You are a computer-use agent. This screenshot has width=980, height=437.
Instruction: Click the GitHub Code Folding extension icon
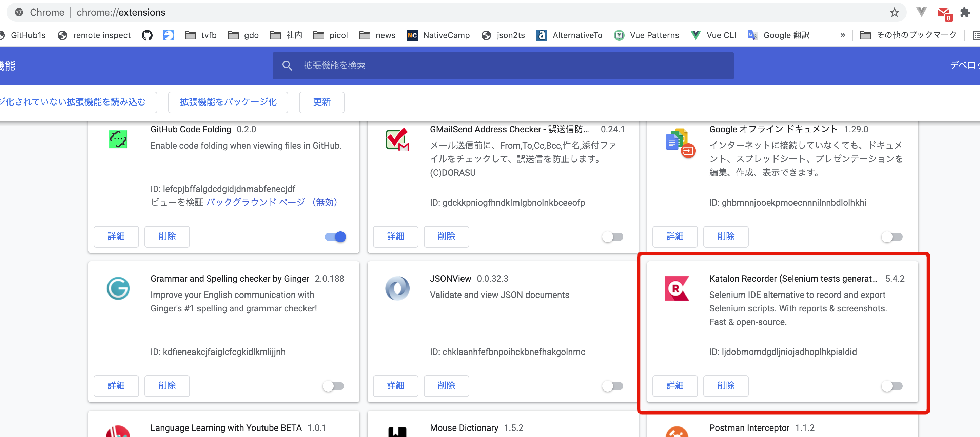[x=118, y=139]
